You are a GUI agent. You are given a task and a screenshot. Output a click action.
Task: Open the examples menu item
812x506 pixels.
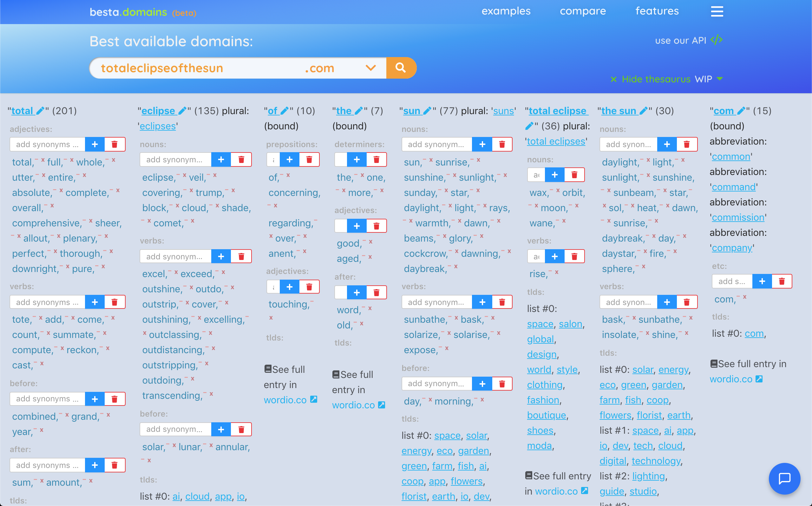[506, 11]
